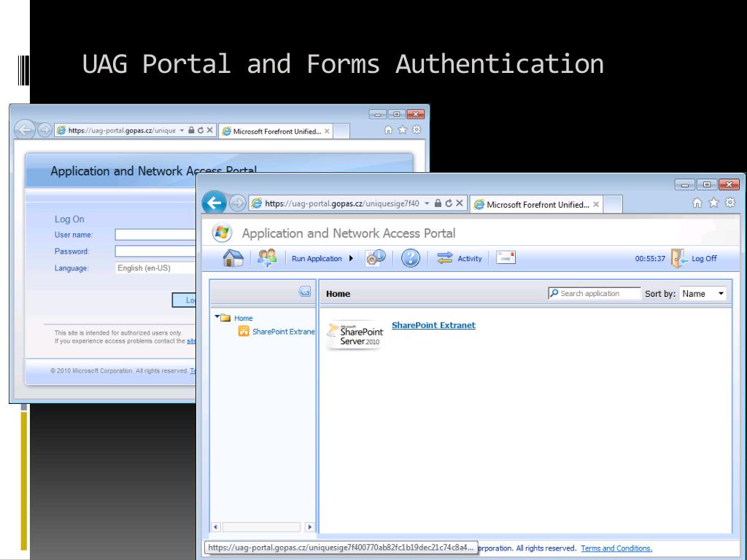
Task: Close the tab in back login window
Action: (327, 131)
